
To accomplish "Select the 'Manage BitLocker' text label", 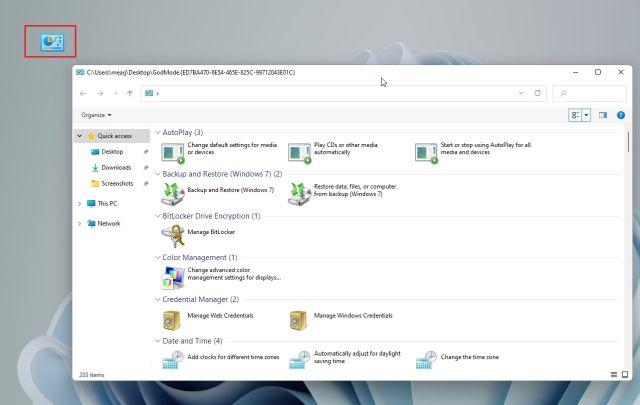I will coord(211,232).
